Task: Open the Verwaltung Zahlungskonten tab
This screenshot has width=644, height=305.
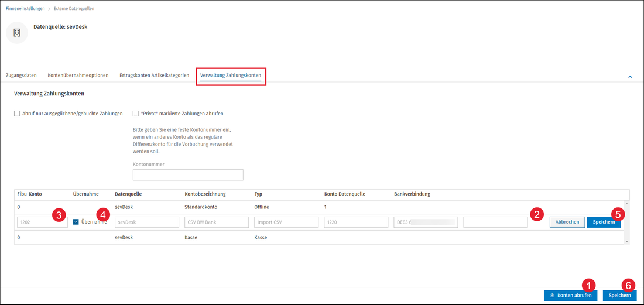Action: [x=231, y=76]
